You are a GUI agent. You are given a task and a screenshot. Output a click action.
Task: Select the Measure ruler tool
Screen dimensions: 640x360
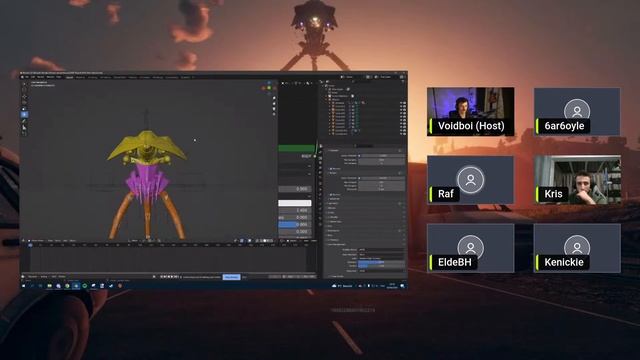[24, 127]
